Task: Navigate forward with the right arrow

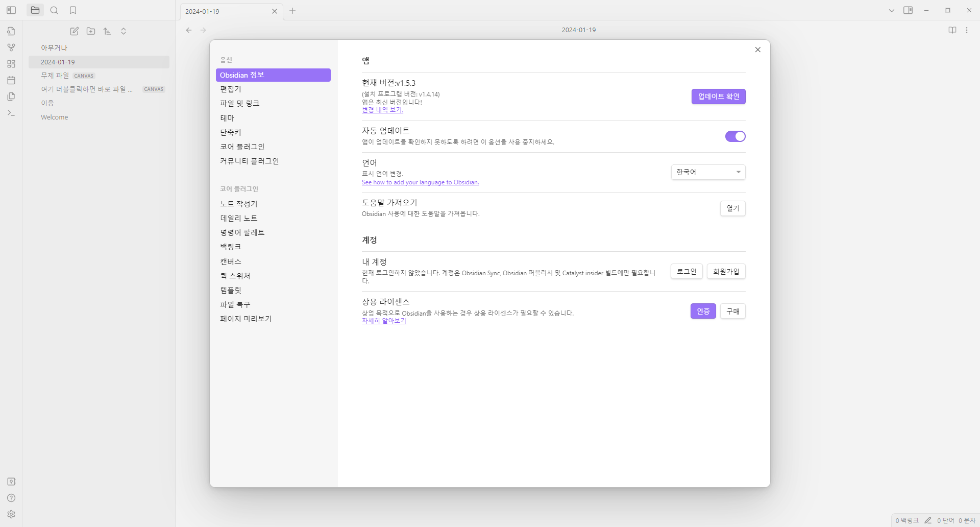Action: coord(203,30)
